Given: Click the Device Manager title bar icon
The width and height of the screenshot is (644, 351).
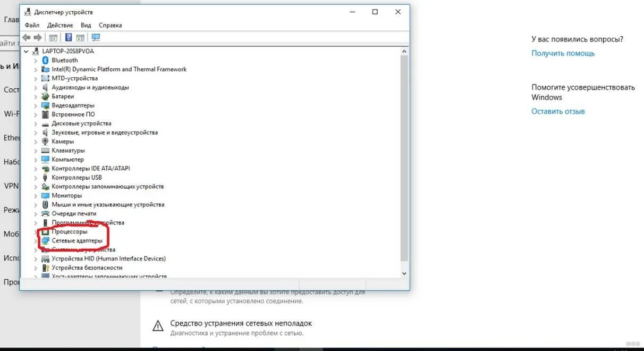Looking at the screenshot, I should coord(28,11).
